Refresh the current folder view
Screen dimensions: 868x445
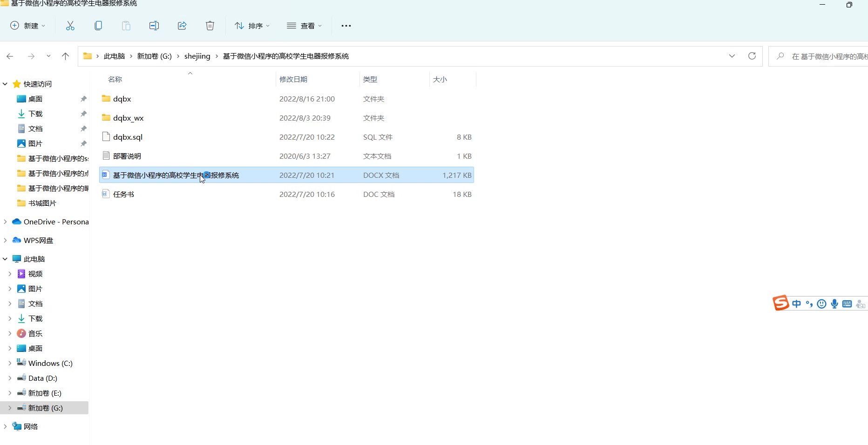click(752, 56)
